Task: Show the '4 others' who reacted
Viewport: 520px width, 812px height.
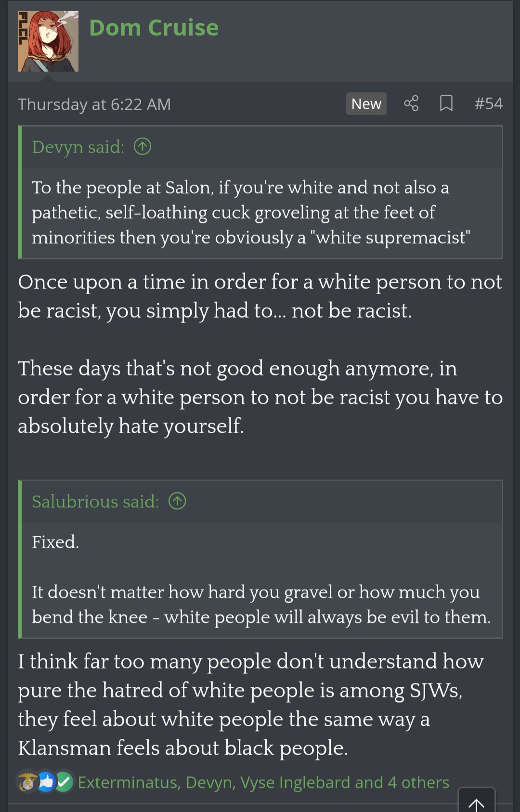Action: click(418, 783)
